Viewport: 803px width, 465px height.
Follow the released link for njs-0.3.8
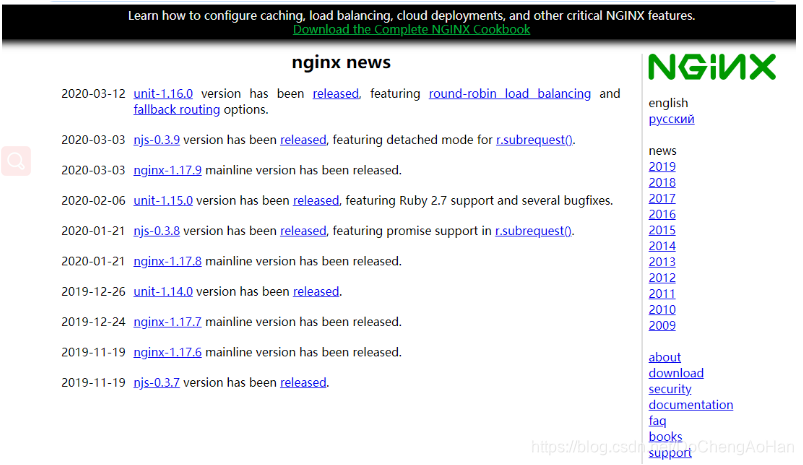pos(303,231)
